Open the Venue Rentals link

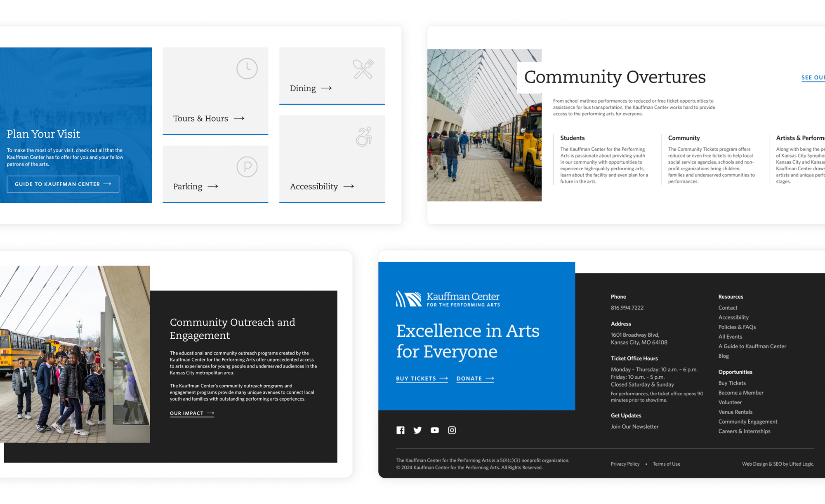(x=735, y=412)
